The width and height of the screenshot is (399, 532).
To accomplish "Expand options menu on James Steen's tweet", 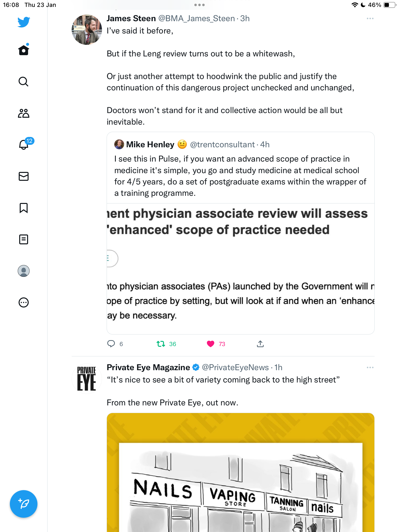I will [x=370, y=19].
